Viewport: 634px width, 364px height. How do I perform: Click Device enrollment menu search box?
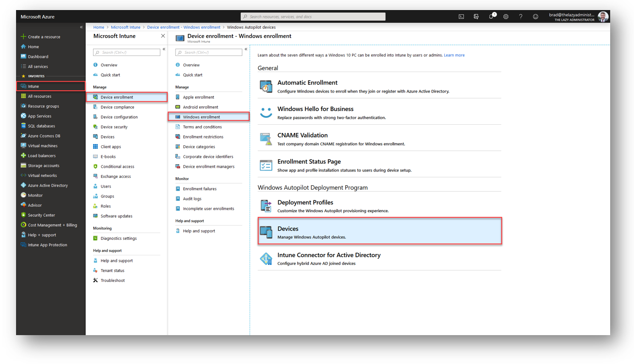click(209, 52)
